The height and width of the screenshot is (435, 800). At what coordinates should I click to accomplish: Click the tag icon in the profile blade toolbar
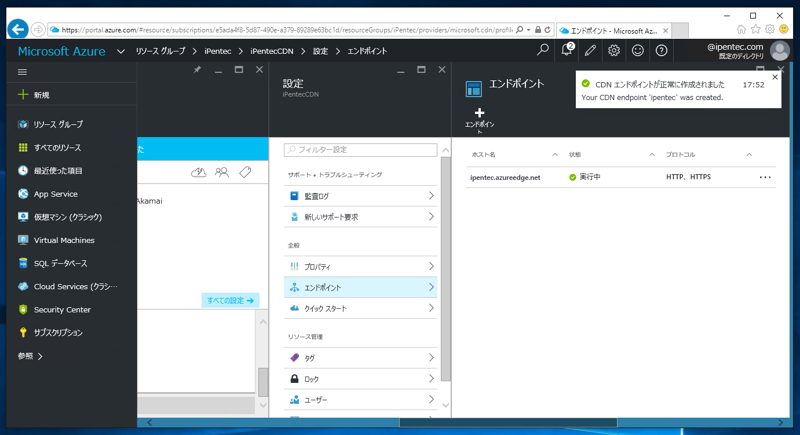click(x=245, y=172)
